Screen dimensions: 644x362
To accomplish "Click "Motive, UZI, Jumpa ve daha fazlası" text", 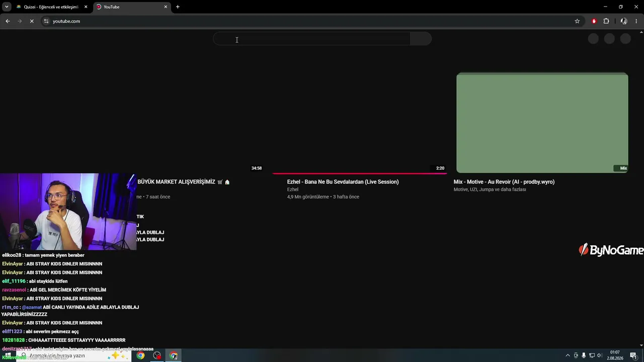I will [x=490, y=190].
